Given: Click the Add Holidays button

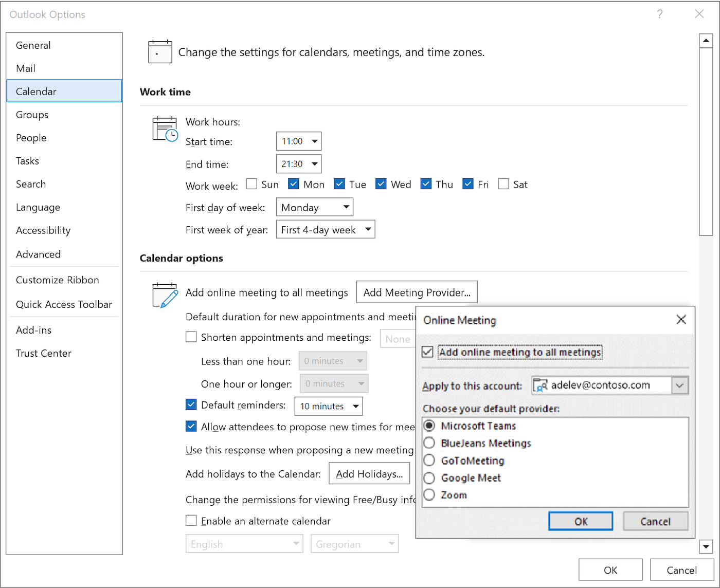Looking at the screenshot, I should tap(369, 473).
